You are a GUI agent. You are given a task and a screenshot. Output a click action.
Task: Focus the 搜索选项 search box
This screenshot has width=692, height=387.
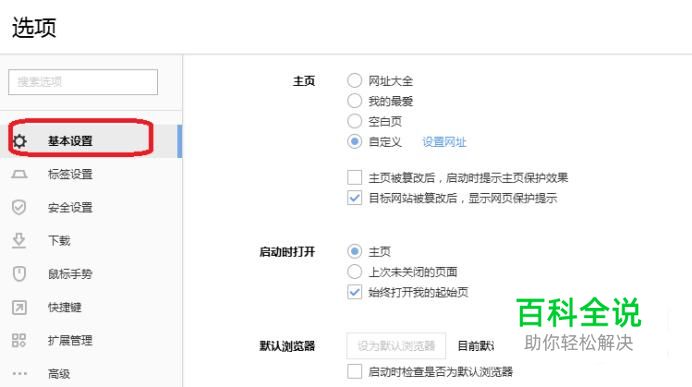[83, 82]
